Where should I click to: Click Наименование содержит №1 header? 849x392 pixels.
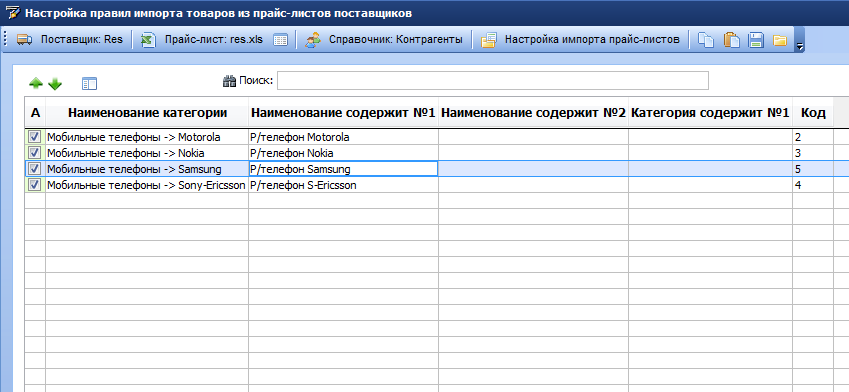(x=343, y=113)
